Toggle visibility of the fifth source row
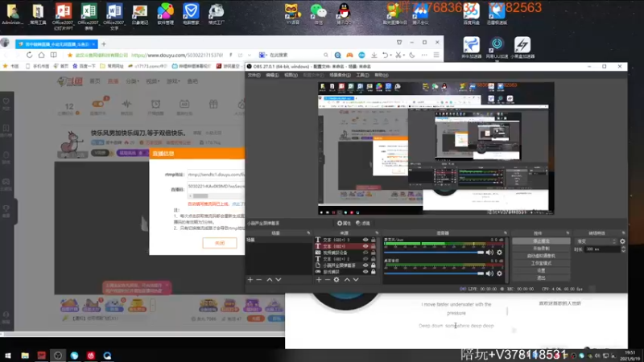 point(365,265)
